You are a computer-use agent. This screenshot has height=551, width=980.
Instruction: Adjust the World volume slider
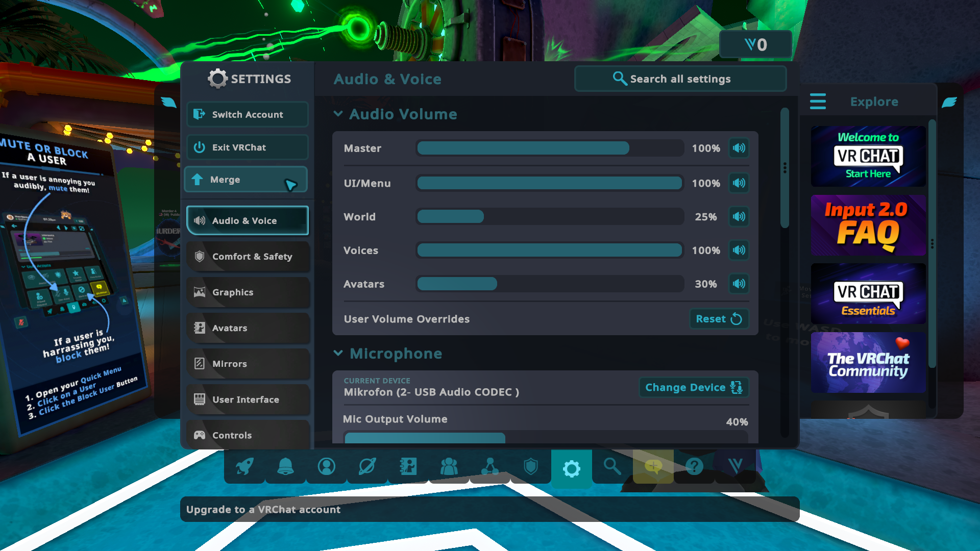(x=550, y=217)
